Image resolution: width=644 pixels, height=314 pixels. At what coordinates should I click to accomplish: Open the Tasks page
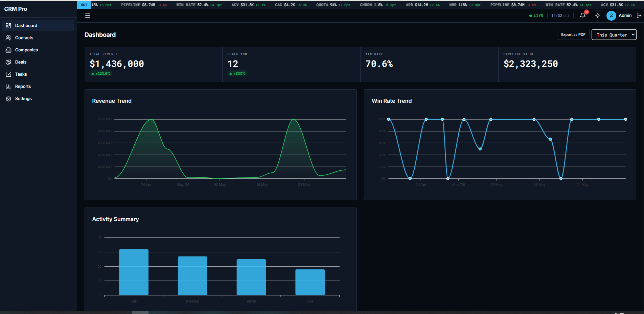tap(38, 74)
